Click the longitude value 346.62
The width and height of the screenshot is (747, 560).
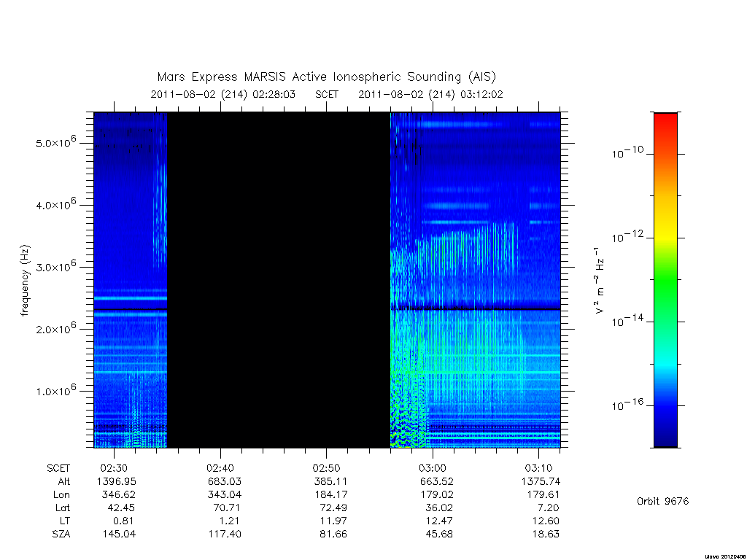pyautogui.click(x=119, y=495)
